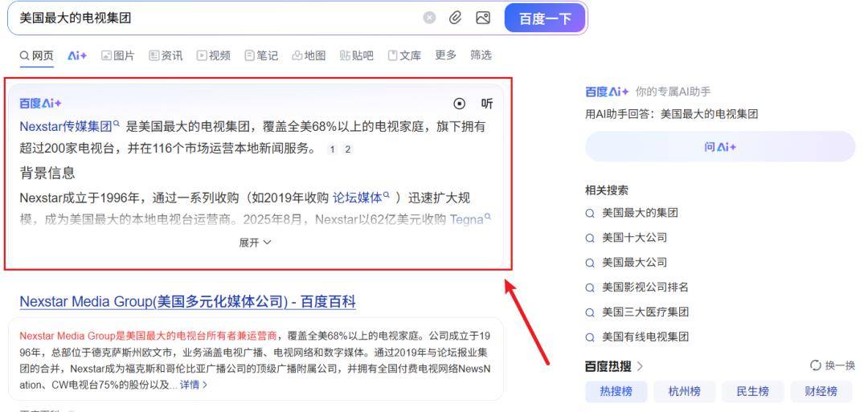
Task: Clear the search box text
Action: click(x=429, y=18)
